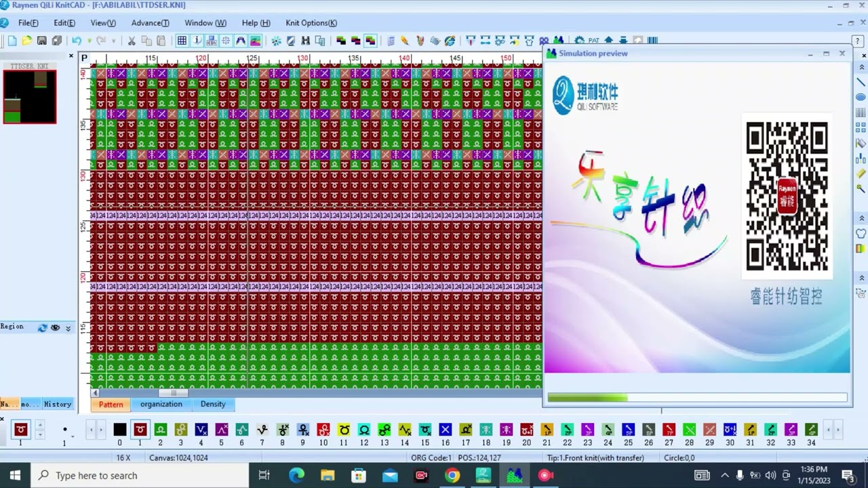Open the Edit menu
The width and height of the screenshot is (868, 488).
click(x=64, y=23)
